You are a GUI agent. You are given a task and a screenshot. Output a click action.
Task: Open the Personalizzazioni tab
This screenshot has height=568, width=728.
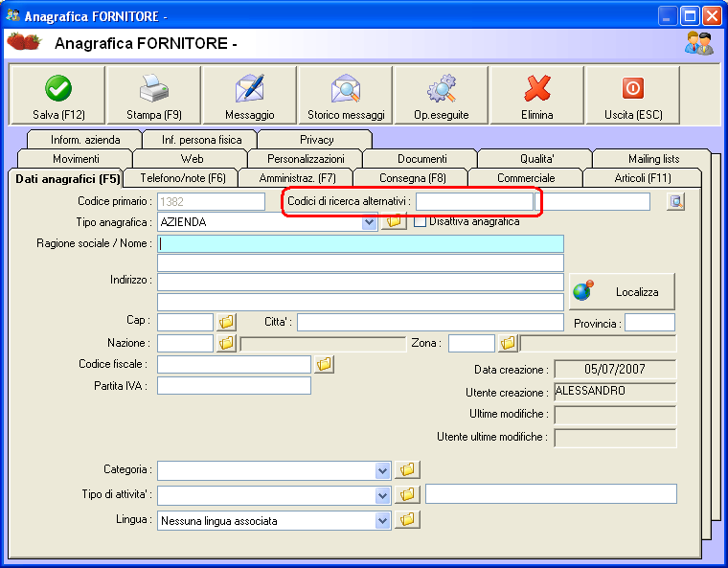click(x=306, y=159)
